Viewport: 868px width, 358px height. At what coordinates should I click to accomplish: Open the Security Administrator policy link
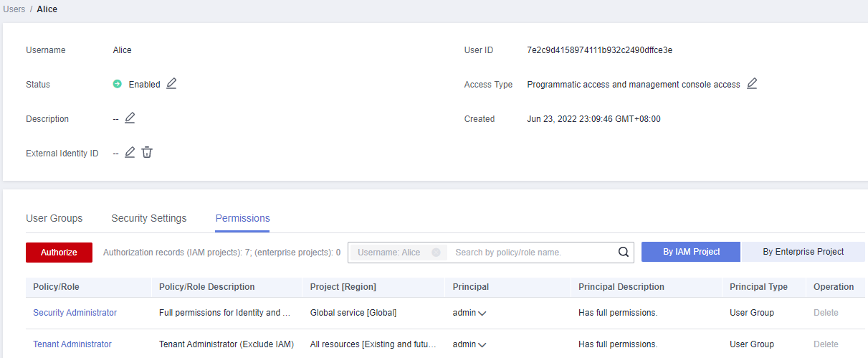tap(75, 313)
